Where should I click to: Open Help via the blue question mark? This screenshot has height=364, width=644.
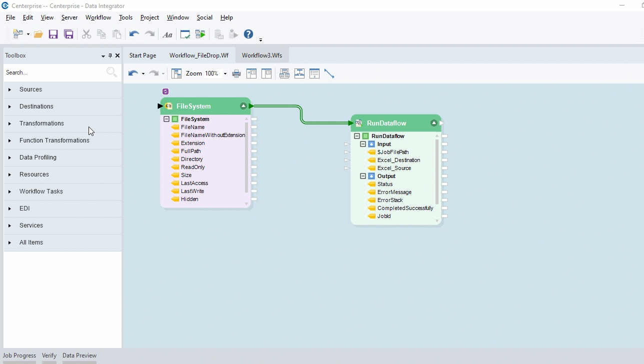coord(248,34)
